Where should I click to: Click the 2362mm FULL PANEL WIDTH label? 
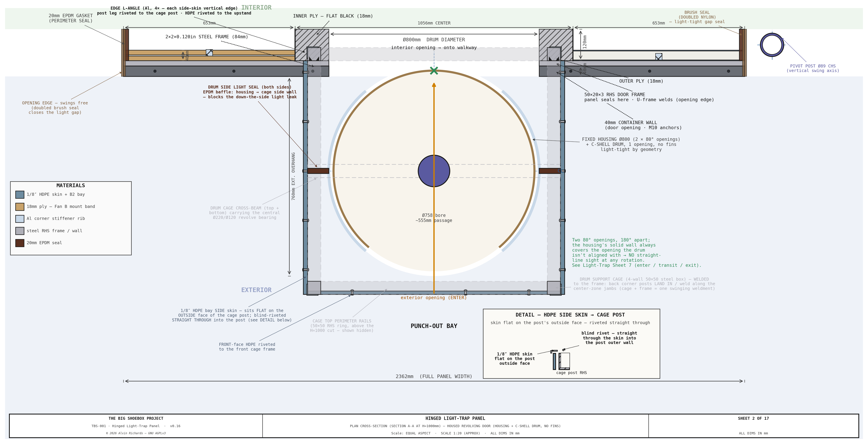[x=434, y=376]
